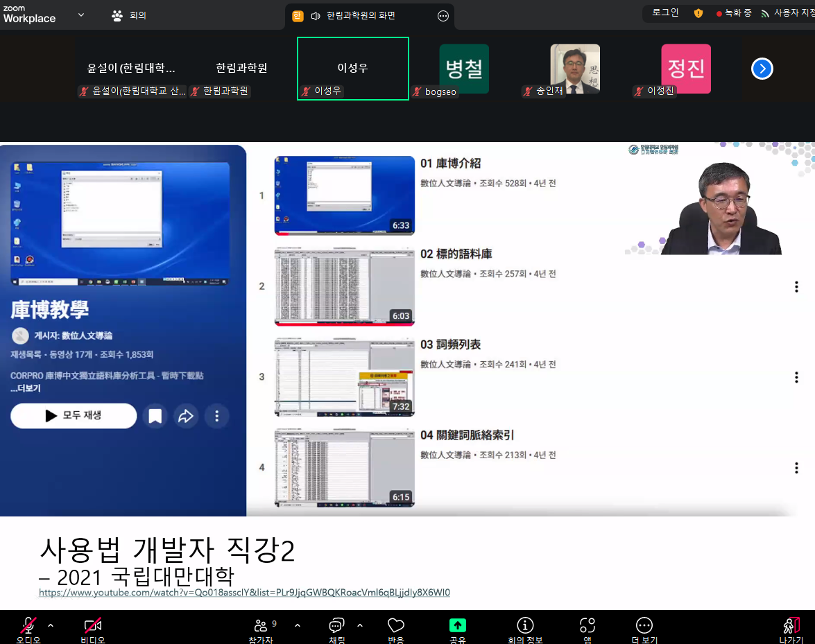
Task: Select the 송인재 participant video tile
Action: click(x=574, y=69)
